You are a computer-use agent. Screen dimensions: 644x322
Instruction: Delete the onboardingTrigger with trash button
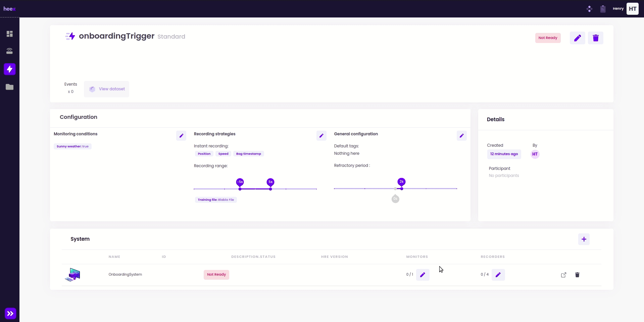(596, 38)
